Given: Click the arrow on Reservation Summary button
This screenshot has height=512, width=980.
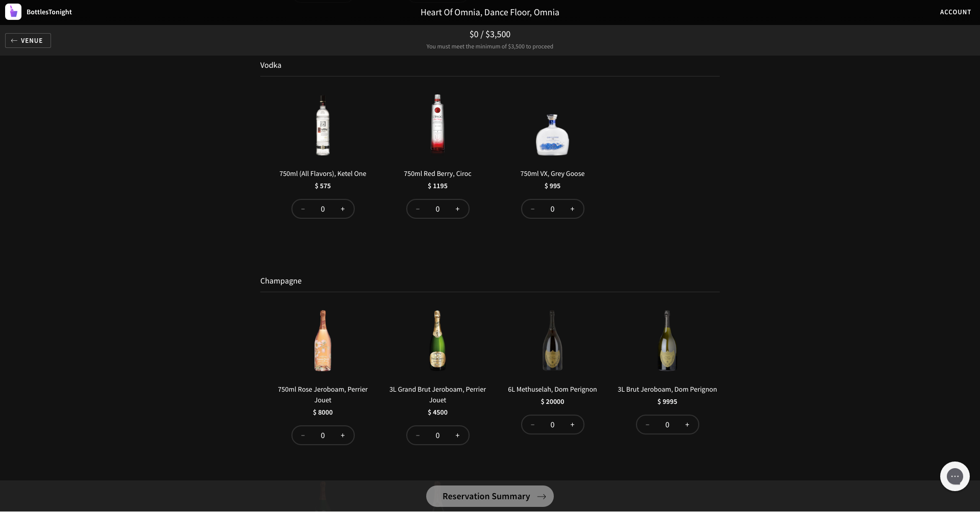Looking at the screenshot, I should click(x=542, y=496).
